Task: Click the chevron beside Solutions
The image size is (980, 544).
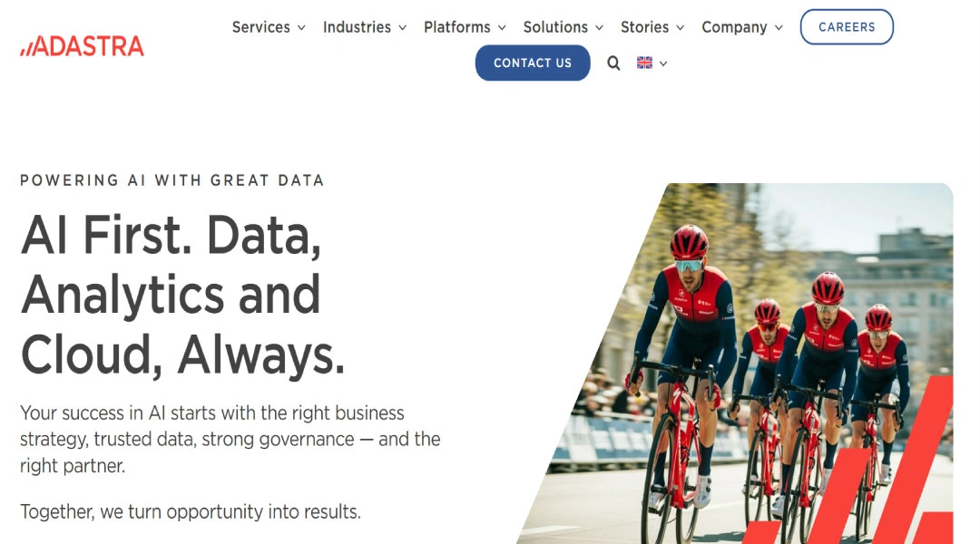Action: (599, 28)
